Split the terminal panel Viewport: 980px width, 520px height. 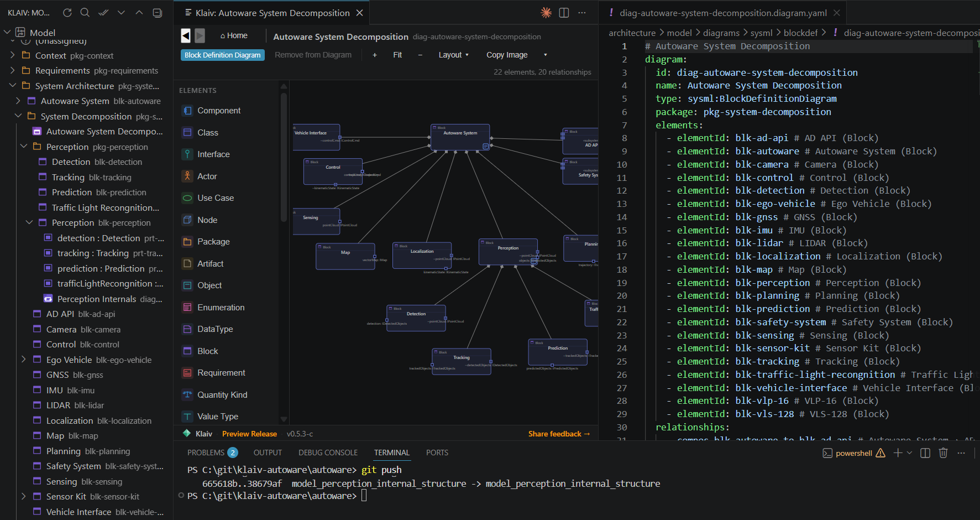point(925,453)
